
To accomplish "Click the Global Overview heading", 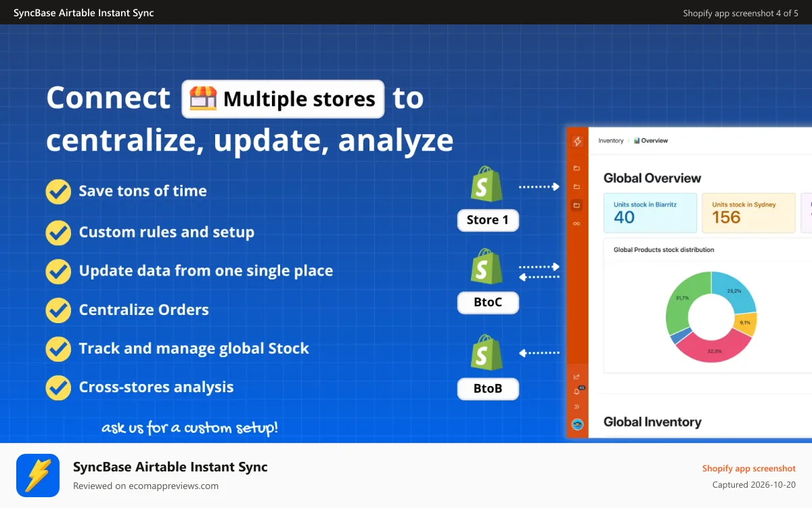I will point(652,178).
